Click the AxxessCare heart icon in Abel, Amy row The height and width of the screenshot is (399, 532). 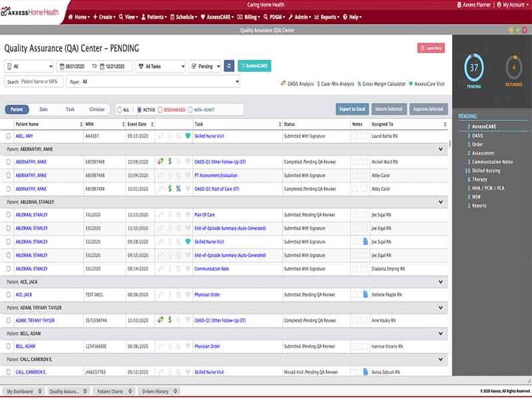point(188,136)
